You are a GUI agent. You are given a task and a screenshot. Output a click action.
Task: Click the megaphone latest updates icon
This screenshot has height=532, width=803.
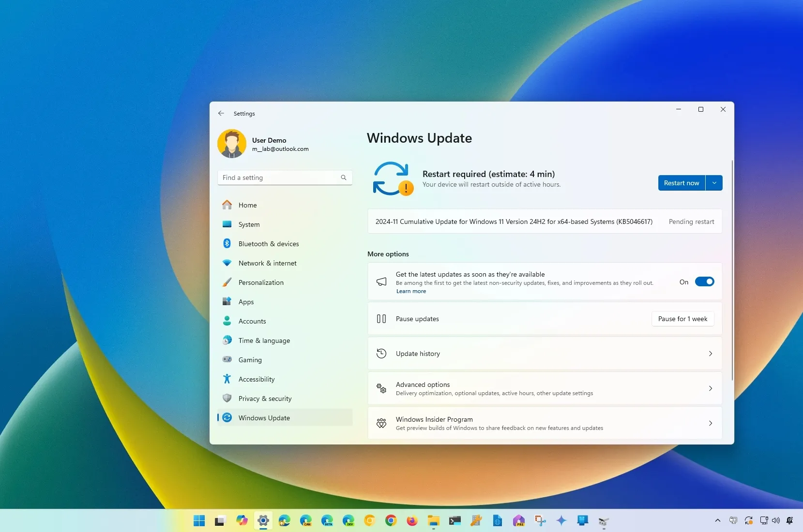click(381, 281)
